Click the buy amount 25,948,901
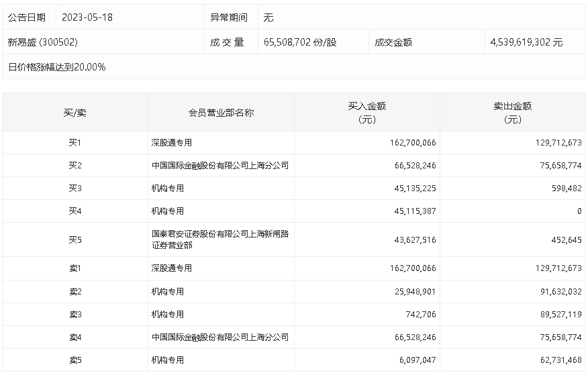Viewport: 588px width, 373px height. tap(415, 291)
